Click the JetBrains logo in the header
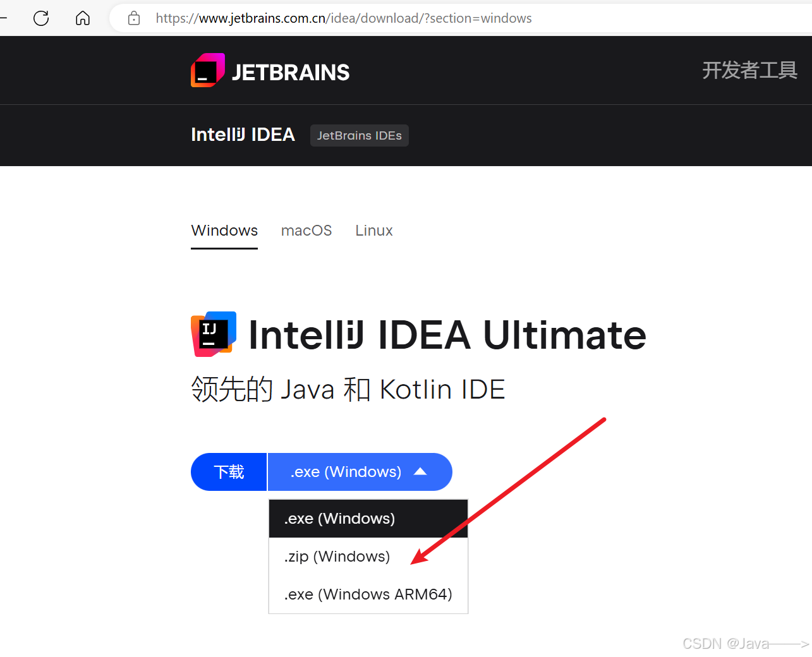 208,70
